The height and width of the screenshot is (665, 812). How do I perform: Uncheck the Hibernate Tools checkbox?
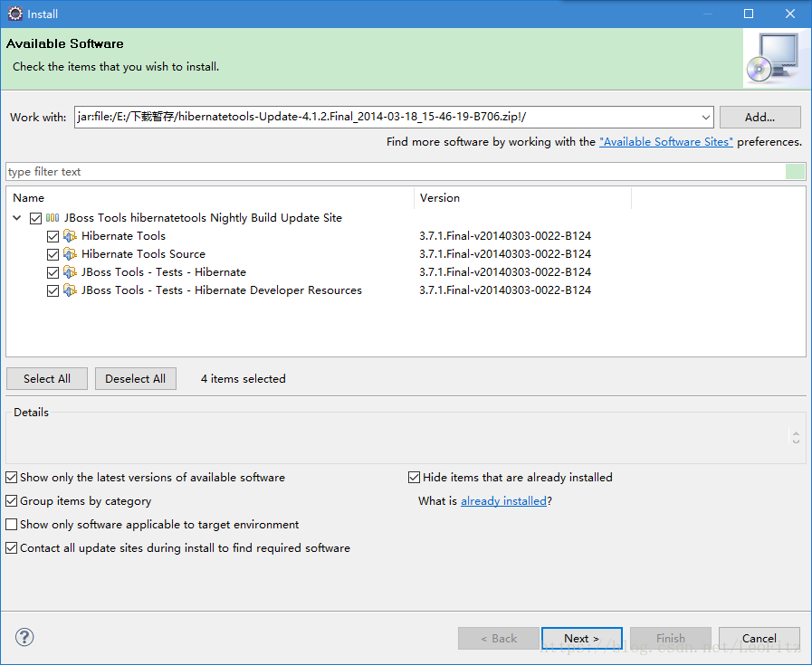(x=53, y=236)
